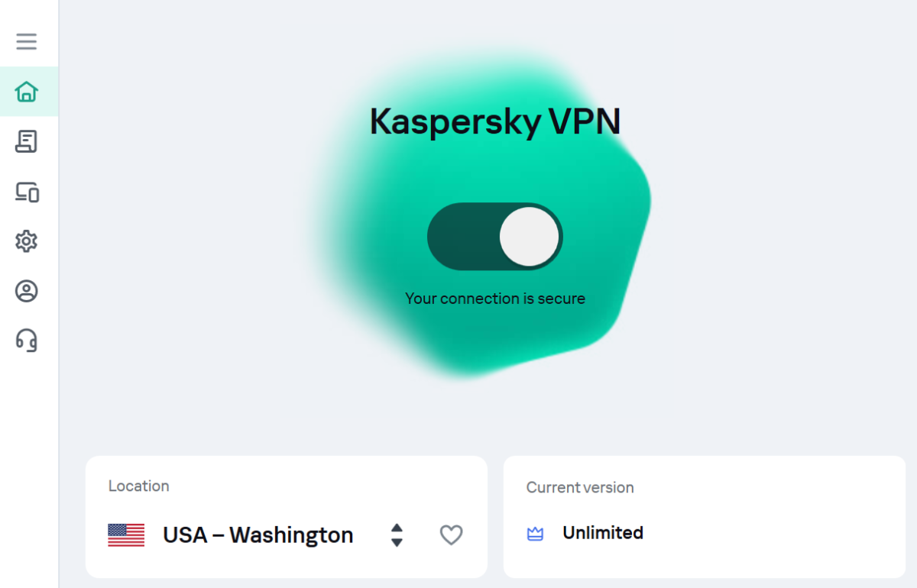Click the Current version label
The image size is (917, 588).
point(579,487)
